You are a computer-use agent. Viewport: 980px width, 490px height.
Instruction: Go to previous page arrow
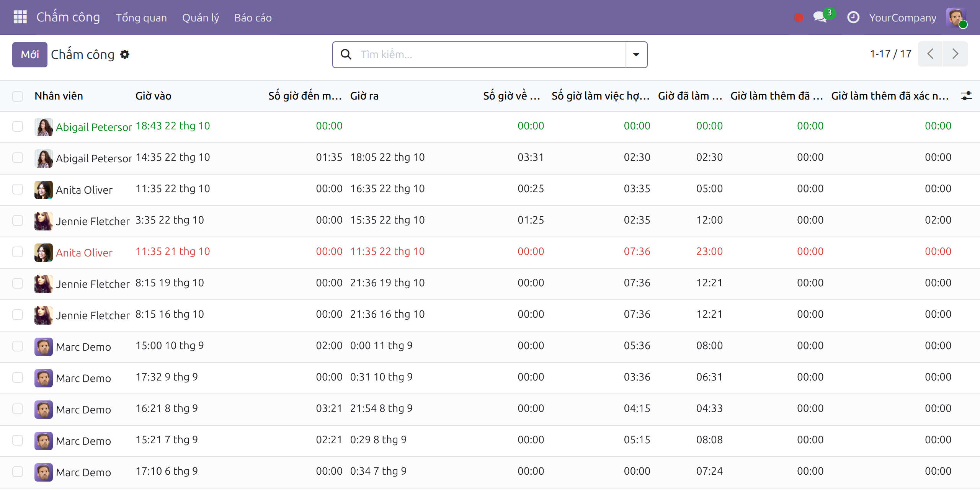click(930, 54)
